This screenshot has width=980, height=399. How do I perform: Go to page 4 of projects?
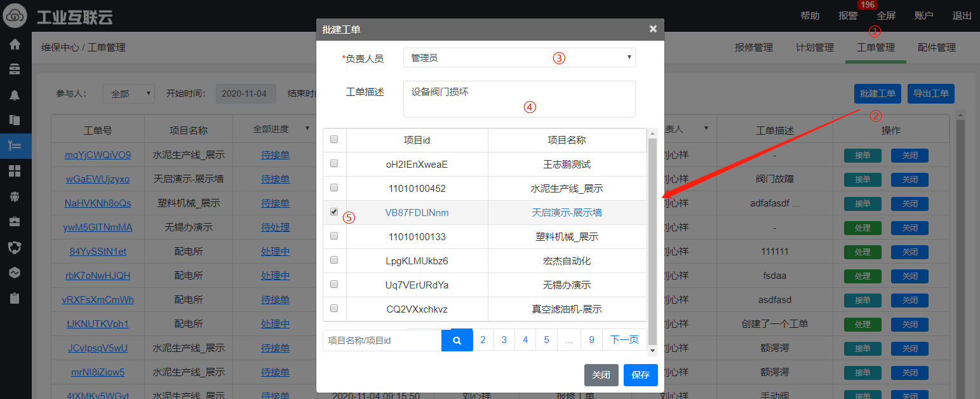525,340
